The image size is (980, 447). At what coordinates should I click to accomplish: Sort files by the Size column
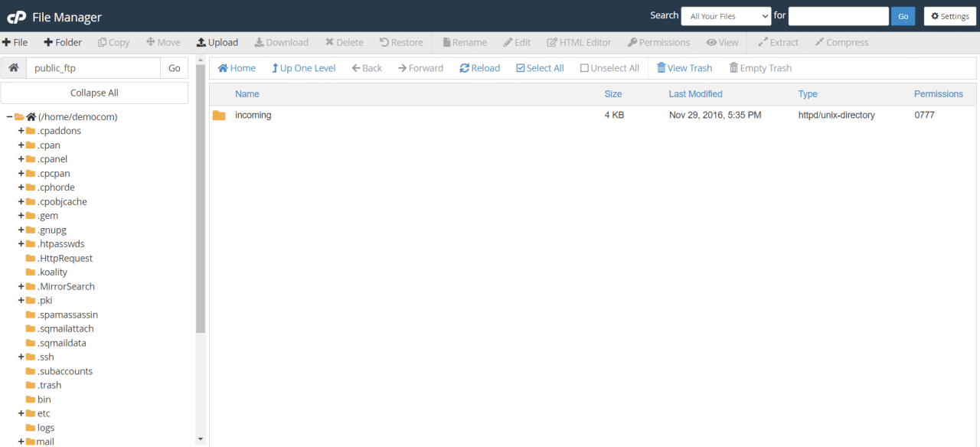coord(612,93)
